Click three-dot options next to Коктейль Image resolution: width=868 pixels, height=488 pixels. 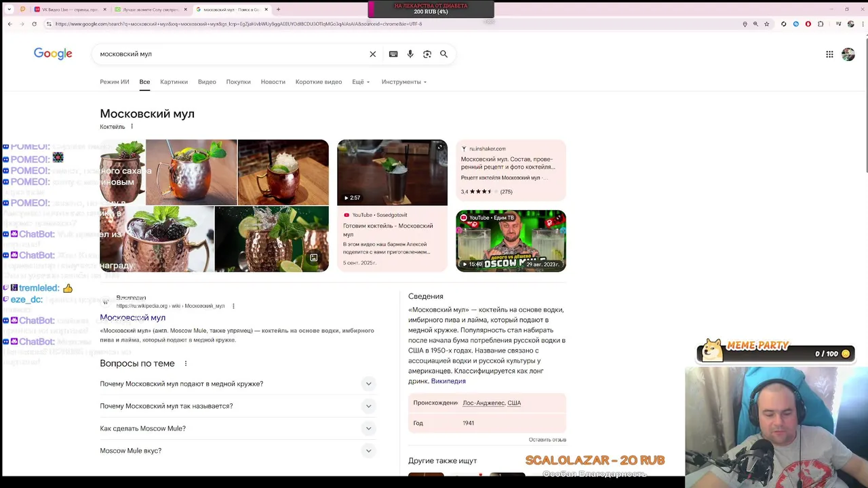pyautogui.click(x=132, y=127)
